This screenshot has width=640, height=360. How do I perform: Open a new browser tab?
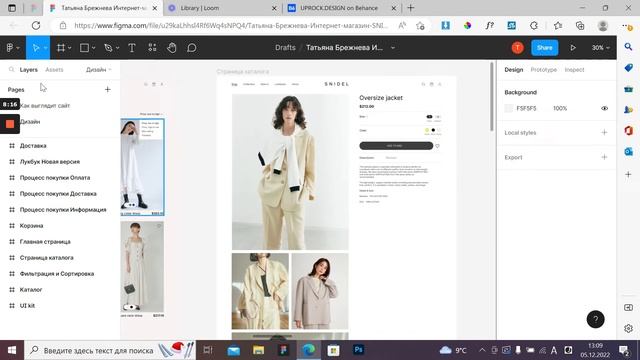(x=411, y=8)
